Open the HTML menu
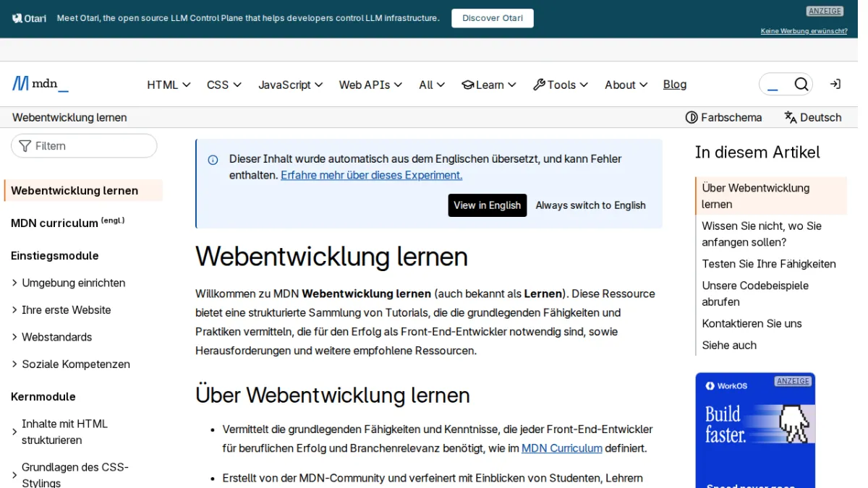Viewport: 868px width, 488px height. 169,85
